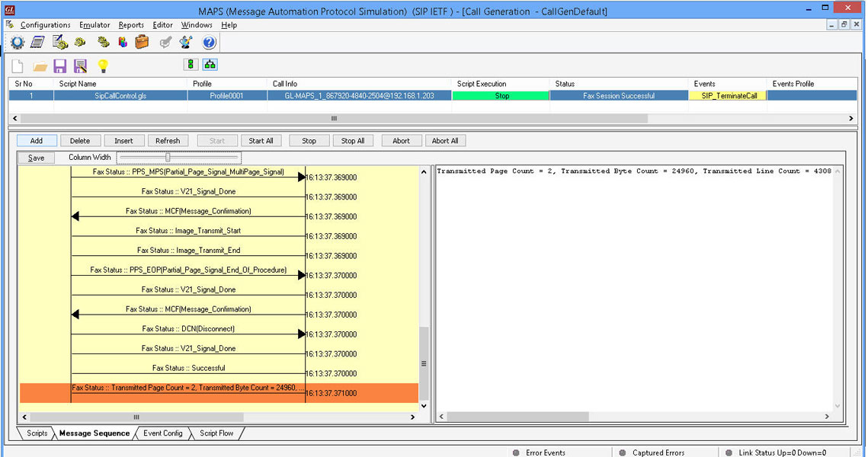868x457 pixels.
Task: Select the PPS_MPS fax status message
Action: pyautogui.click(x=188, y=172)
